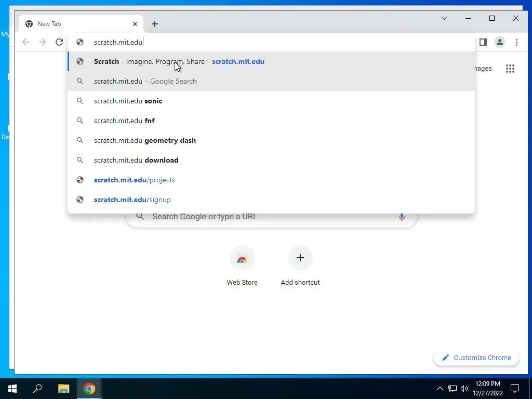Open File Explorer from the taskbar
The image size is (532, 399).
click(63, 389)
